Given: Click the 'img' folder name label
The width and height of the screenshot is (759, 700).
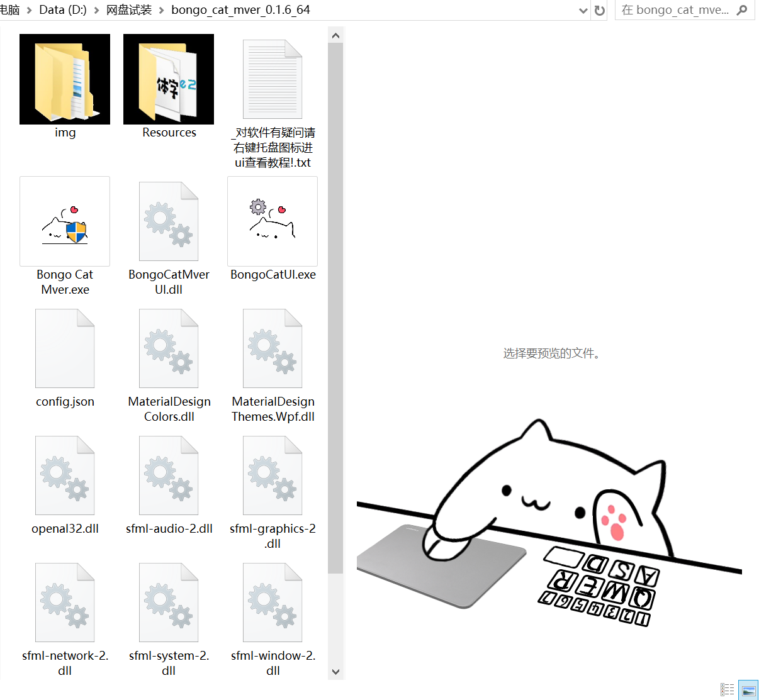Looking at the screenshot, I should (65, 133).
